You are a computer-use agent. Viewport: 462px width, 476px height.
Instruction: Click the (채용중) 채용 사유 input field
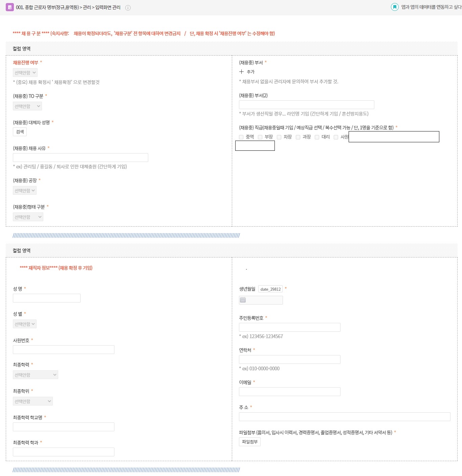click(x=81, y=157)
